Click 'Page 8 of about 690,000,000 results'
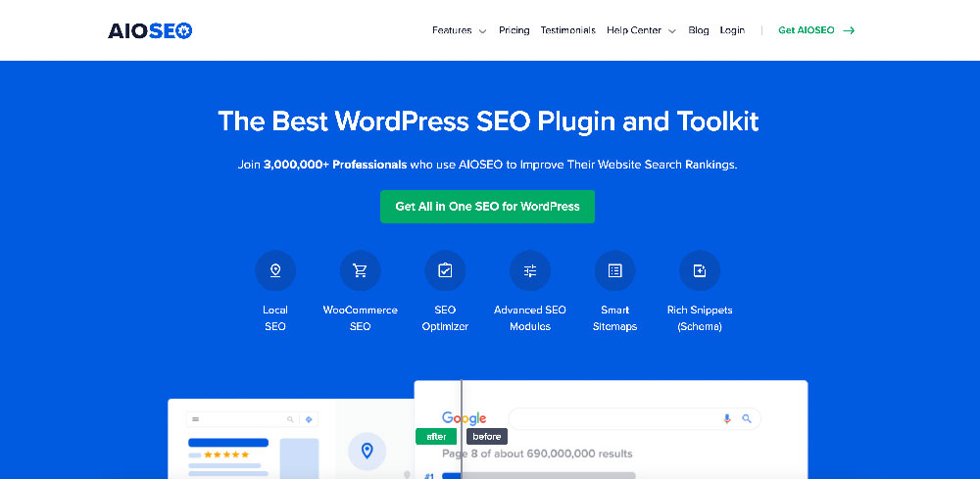The width and height of the screenshot is (980, 479). point(537,454)
